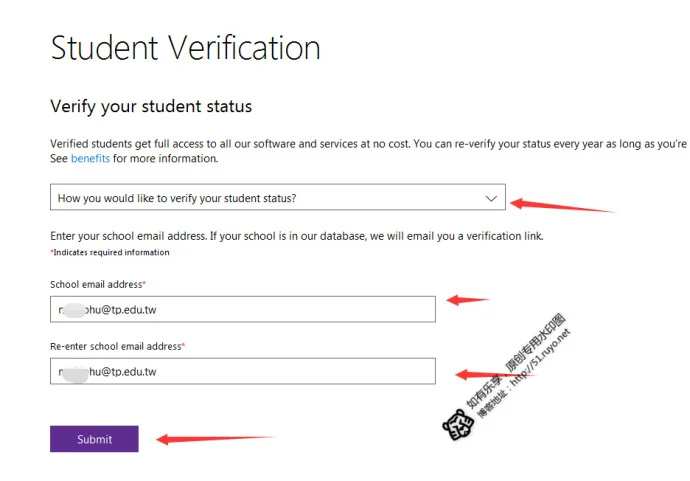The width and height of the screenshot is (690, 481).
Task: Click the chevron on the verification method dropdown
Action: 491,198
